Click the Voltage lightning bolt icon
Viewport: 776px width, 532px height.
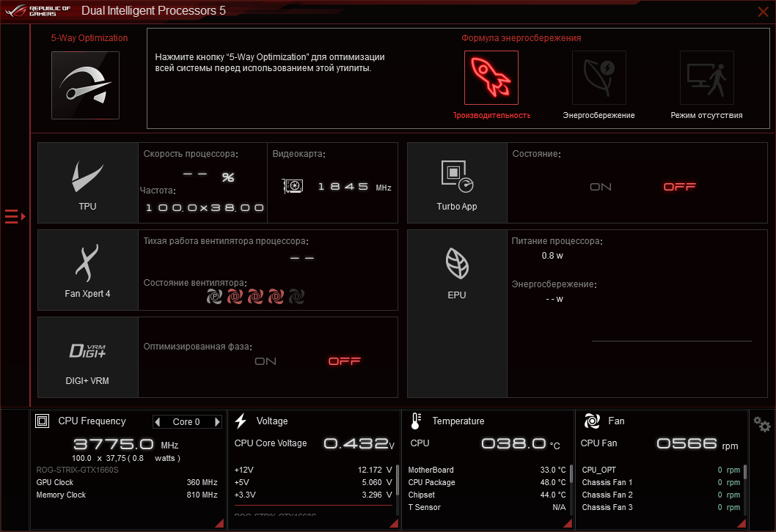[x=241, y=421]
